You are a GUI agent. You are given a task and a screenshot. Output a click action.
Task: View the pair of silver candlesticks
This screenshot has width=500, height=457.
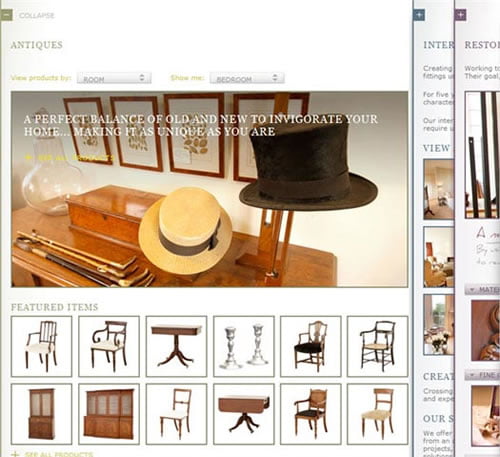(x=244, y=346)
